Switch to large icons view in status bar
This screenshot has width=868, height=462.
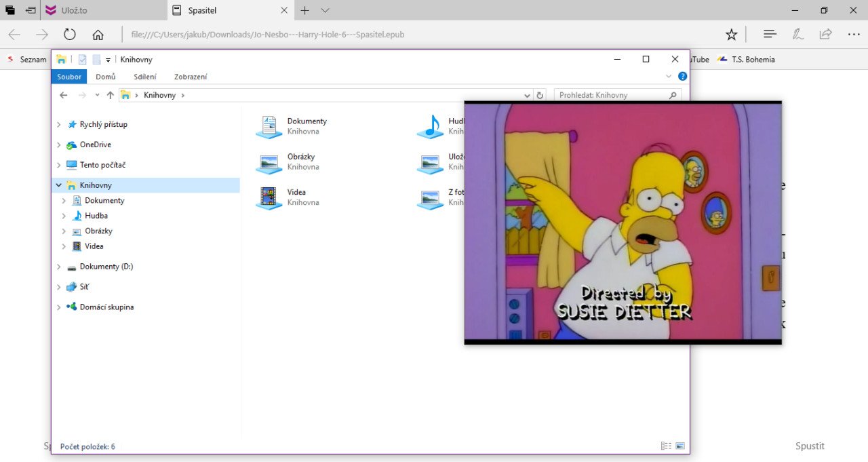[x=680, y=446]
